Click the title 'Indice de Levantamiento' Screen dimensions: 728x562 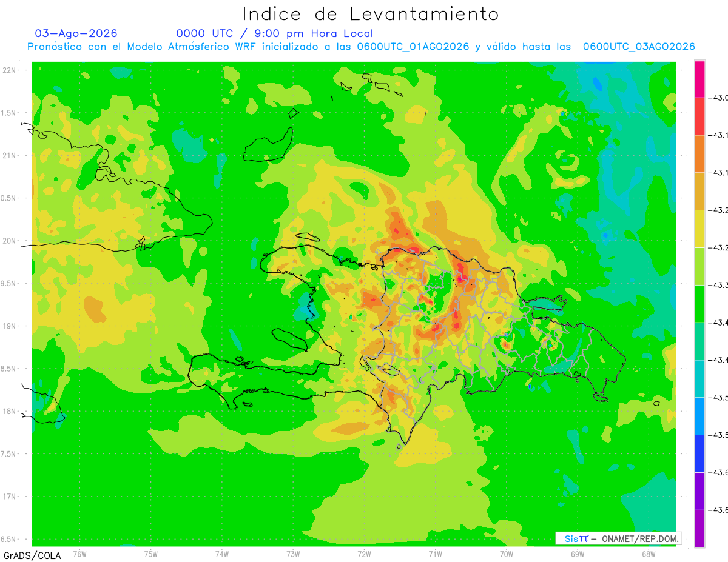click(371, 14)
